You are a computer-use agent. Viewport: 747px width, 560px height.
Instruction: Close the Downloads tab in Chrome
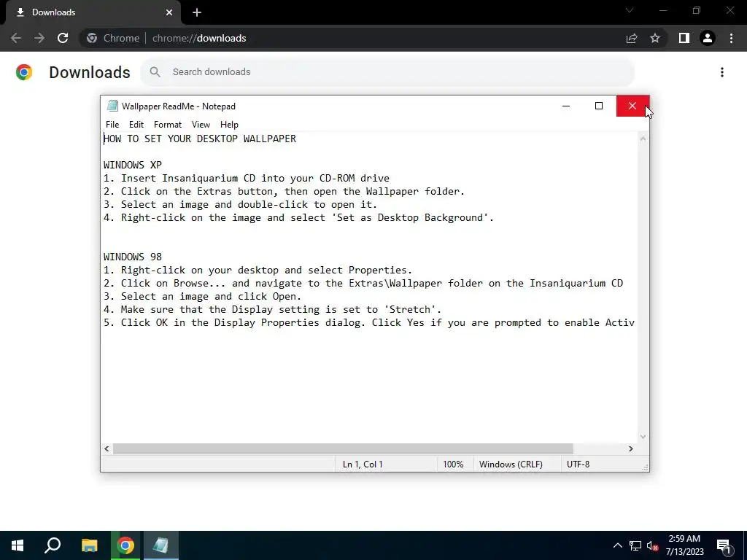169,12
